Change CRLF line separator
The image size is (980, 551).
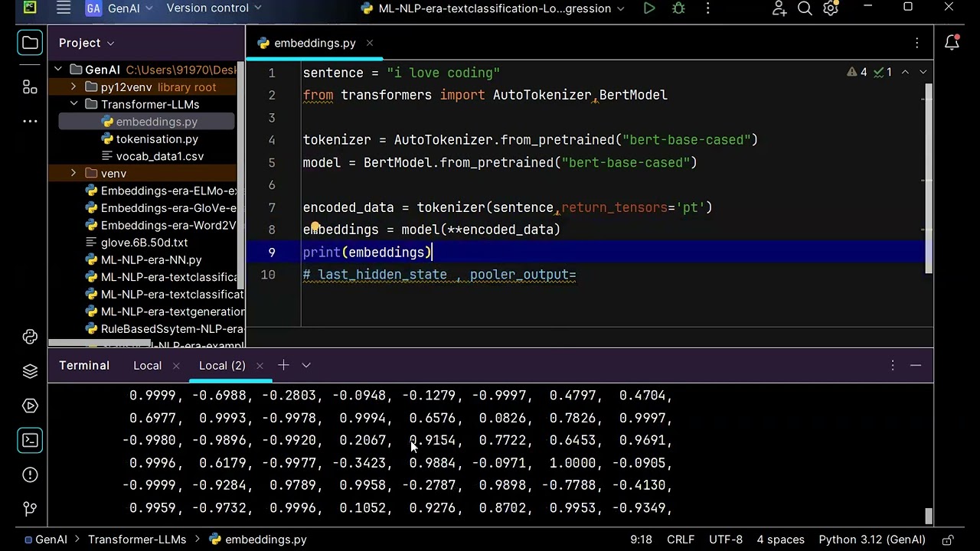tap(681, 540)
